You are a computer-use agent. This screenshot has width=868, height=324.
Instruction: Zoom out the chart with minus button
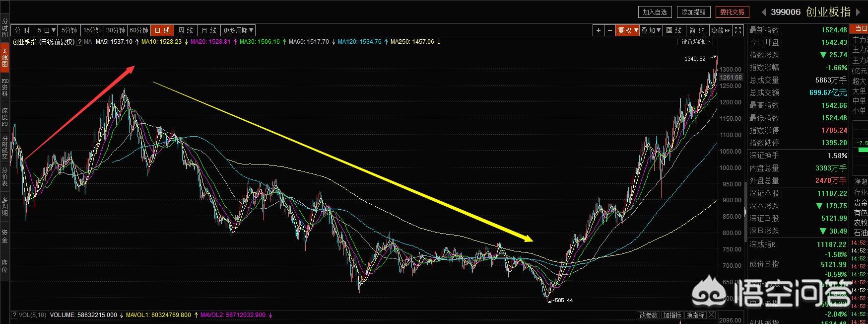click(610, 30)
